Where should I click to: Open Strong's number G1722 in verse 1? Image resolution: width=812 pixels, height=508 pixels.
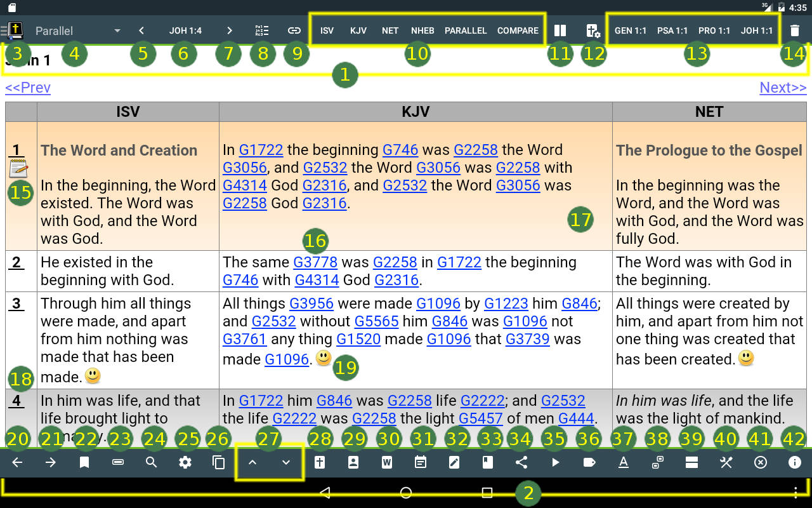261,150
